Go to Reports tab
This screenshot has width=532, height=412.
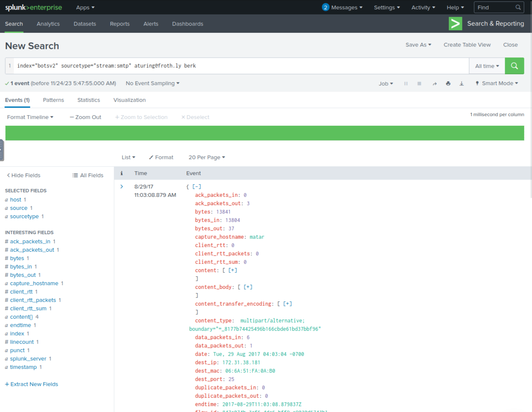[120, 24]
